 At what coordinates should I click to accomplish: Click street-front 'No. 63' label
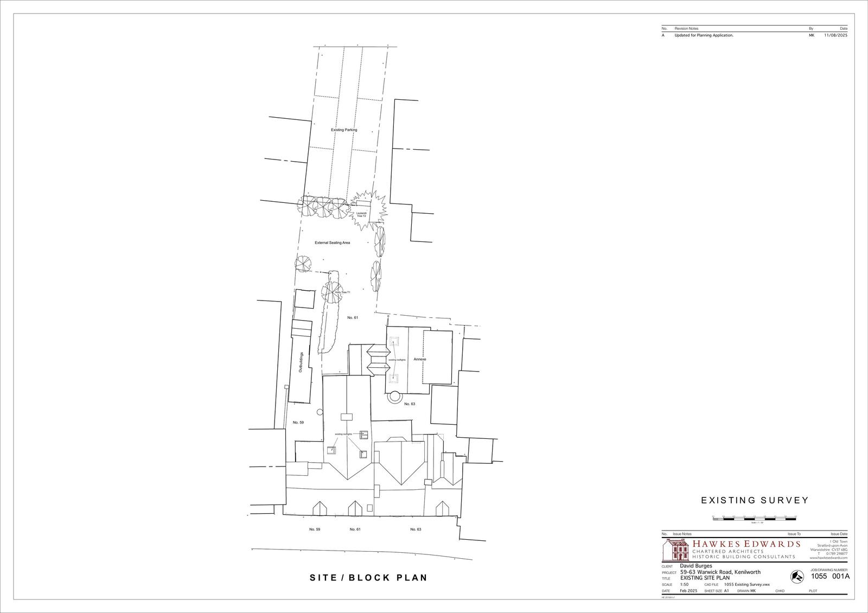[x=416, y=529]
